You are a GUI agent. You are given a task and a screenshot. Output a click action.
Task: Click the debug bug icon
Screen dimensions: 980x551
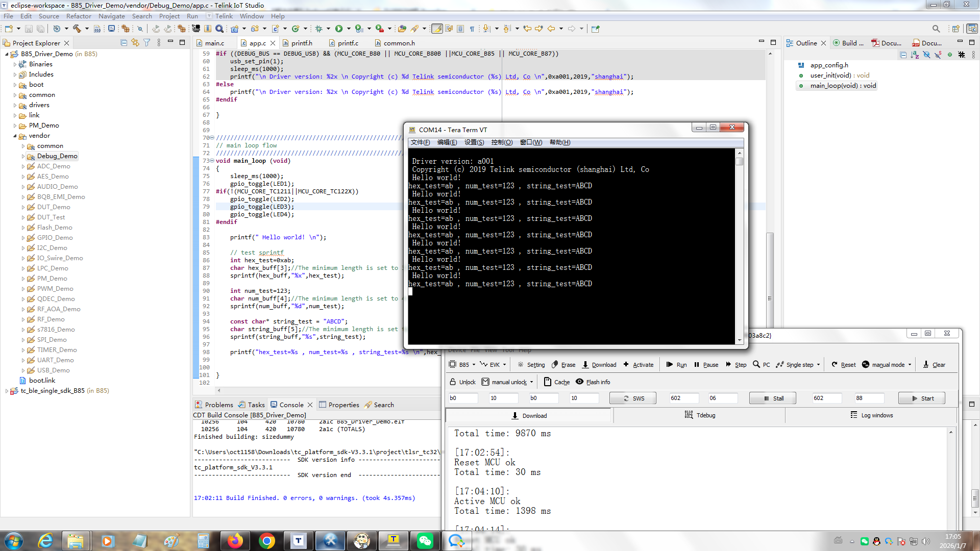(319, 29)
